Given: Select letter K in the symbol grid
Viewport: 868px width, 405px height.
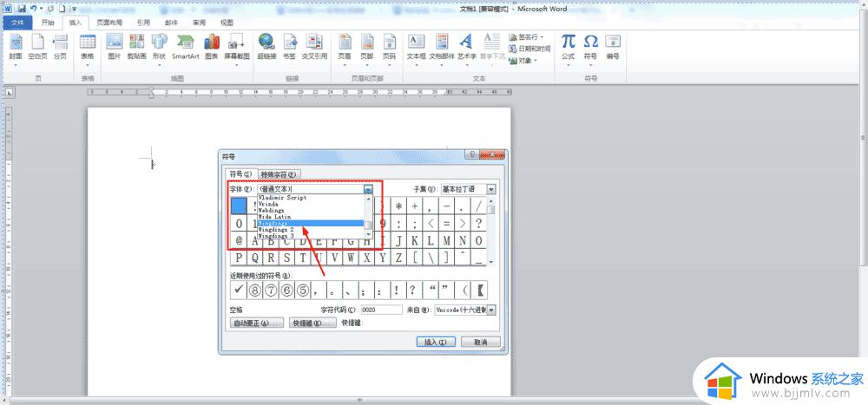Looking at the screenshot, I should (415, 241).
